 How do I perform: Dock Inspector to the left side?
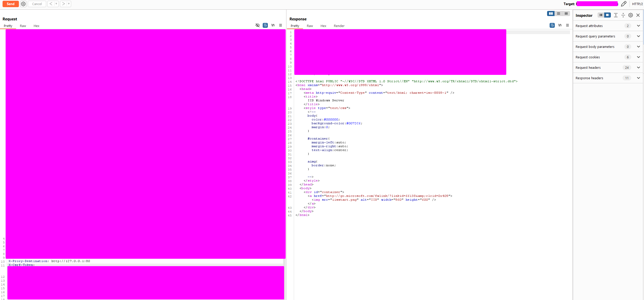coord(601,15)
